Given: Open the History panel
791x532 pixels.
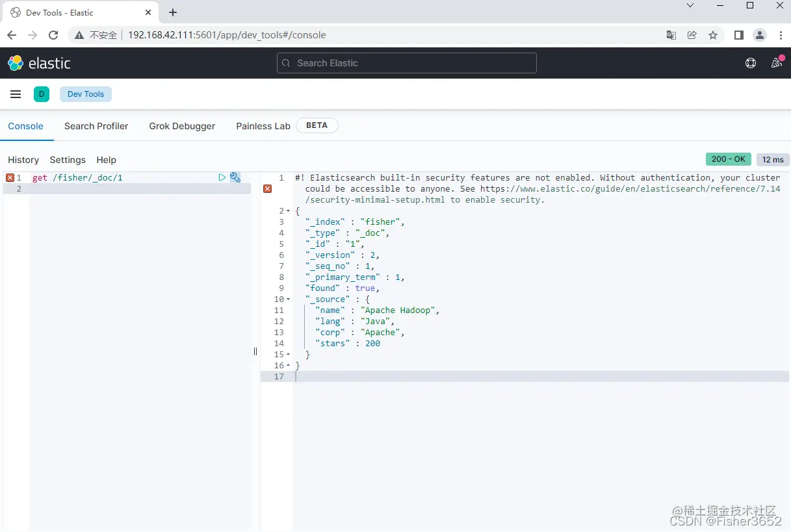Looking at the screenshot, I should [23, 160].
